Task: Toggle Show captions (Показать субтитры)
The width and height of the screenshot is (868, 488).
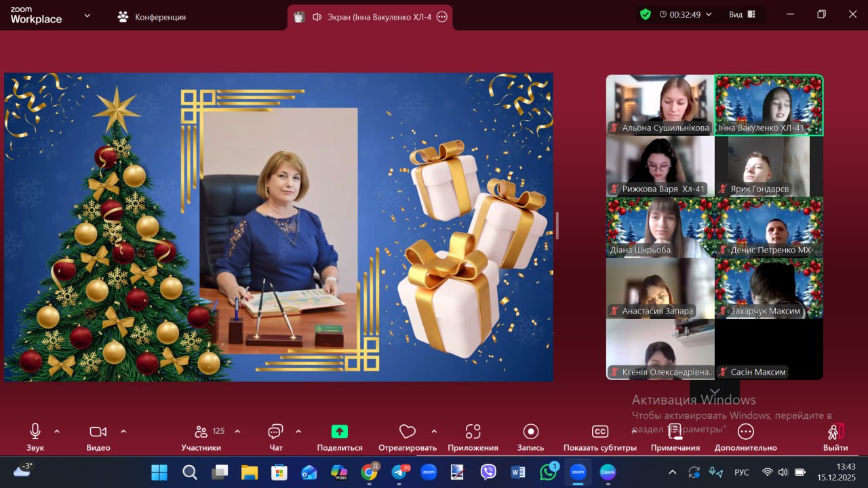Action: tap(599, 432)
